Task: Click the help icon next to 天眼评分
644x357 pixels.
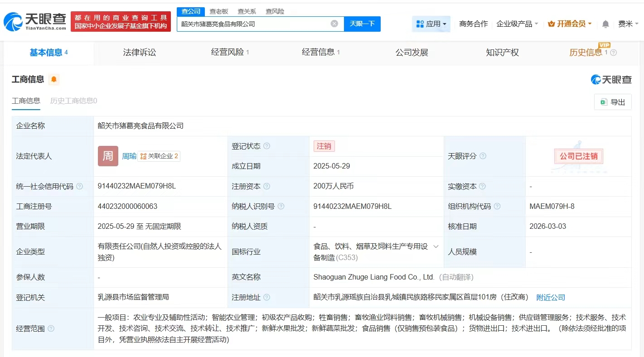Action: pyautogui.click(x=482, y=156)
